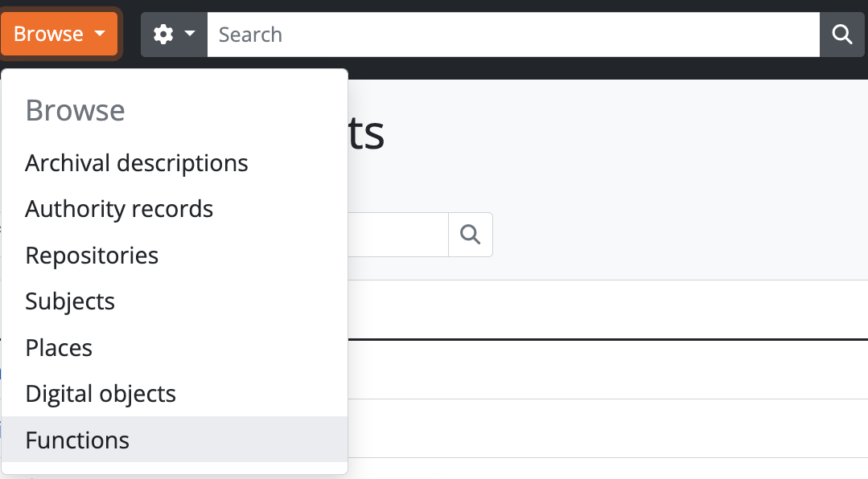Select the Digital objects menu item
The image size is (868, 479).
point(101,394)
